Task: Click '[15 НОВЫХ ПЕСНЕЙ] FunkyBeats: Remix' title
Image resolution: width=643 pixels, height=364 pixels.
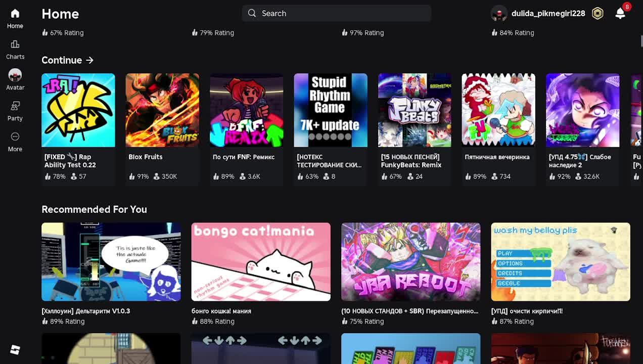Action: pyautogui.click(x=411, y=161)
